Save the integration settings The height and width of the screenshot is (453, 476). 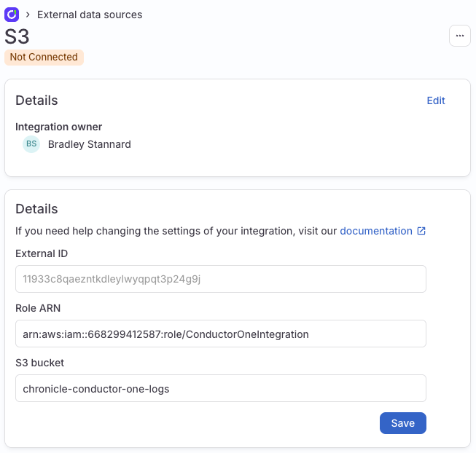403,423
